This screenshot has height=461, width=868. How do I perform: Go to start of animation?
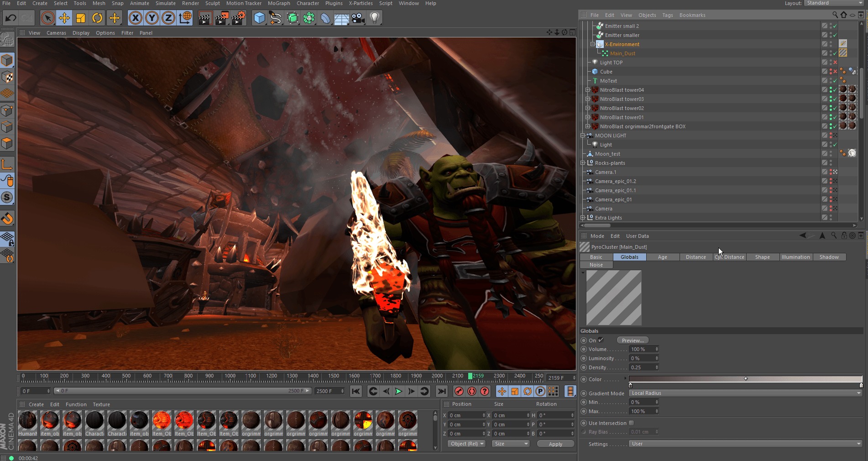tap(356, 391)
